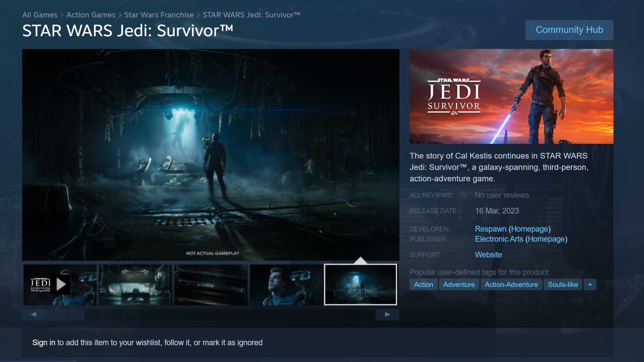Screen dimensions: 644x362
Task: Click Sign in to add to wishlist
Action: [x=44, y=343]
